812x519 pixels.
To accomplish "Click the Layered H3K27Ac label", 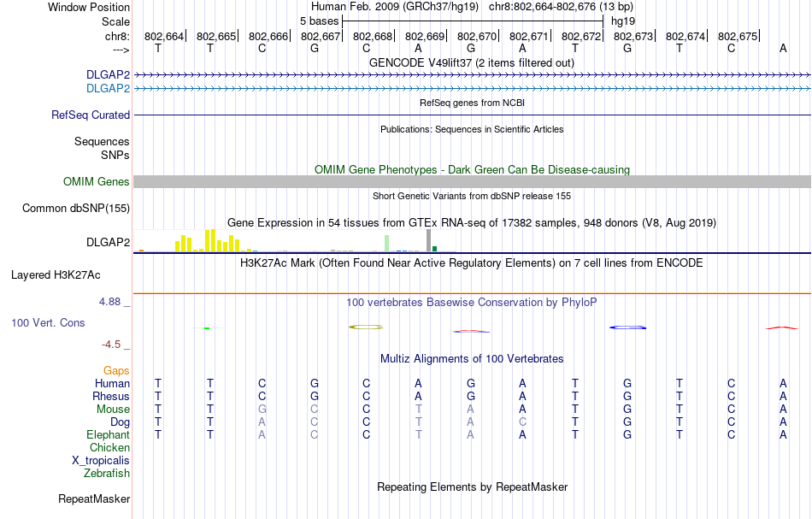I will [x=56, y=275].
